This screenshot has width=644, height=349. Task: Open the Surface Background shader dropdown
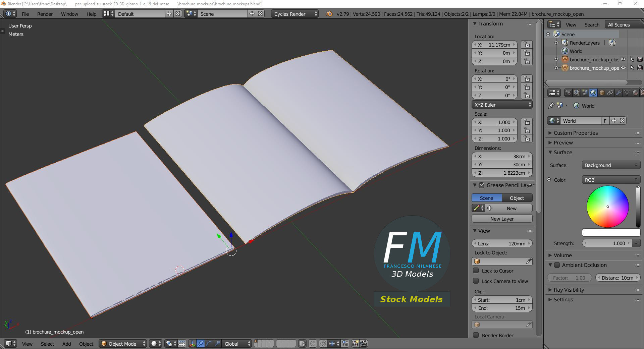click(x=611, y=165)
